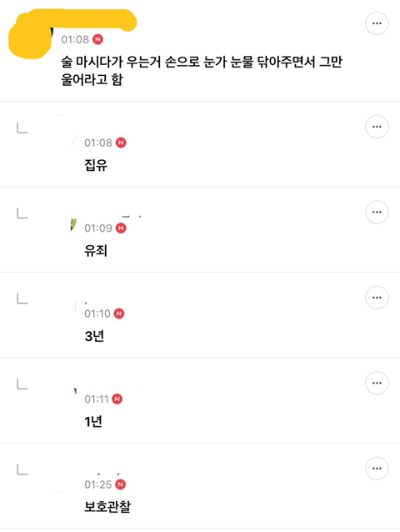
Task: Open the three-dot menu on the 유죄 reply
Action: pos(377,212)
